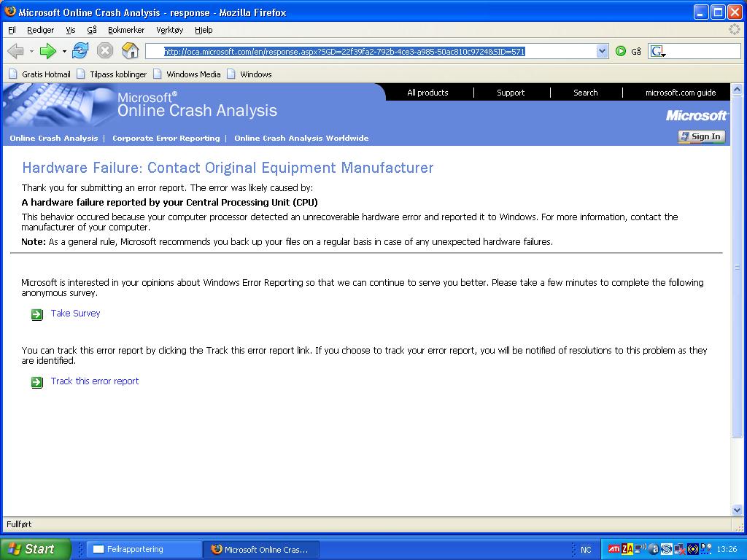747x560 pixels.
Task: Click the Take Survey link
Action: click(75, 314)
